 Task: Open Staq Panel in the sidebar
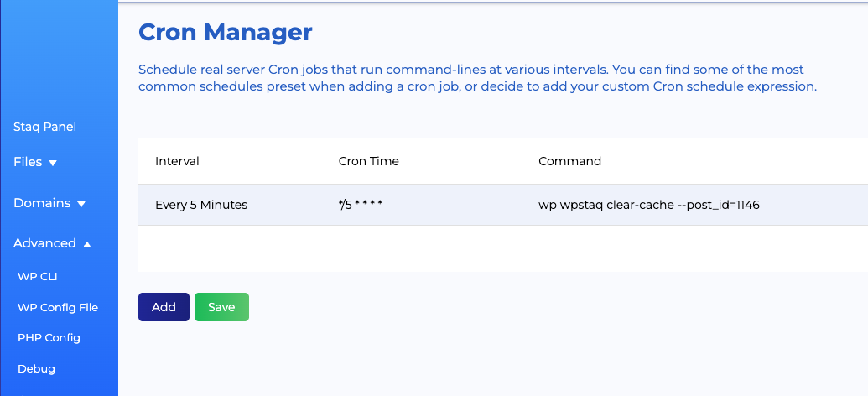click(x=44, y=128)
